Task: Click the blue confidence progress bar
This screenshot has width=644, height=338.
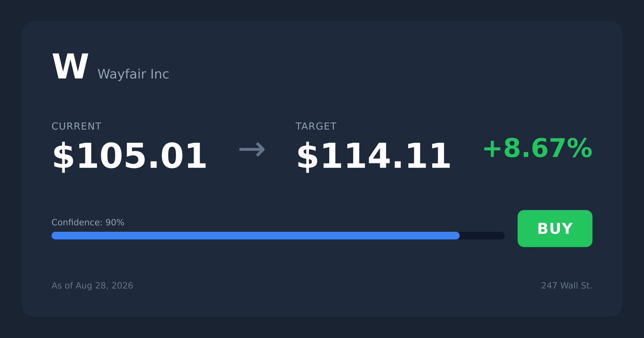Action: click(256, 235)
